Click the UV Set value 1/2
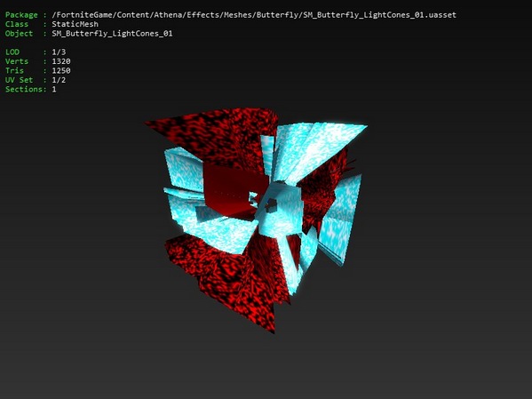Image resolution: width=532 pixels, height=399 pixels. click(59, 80)
